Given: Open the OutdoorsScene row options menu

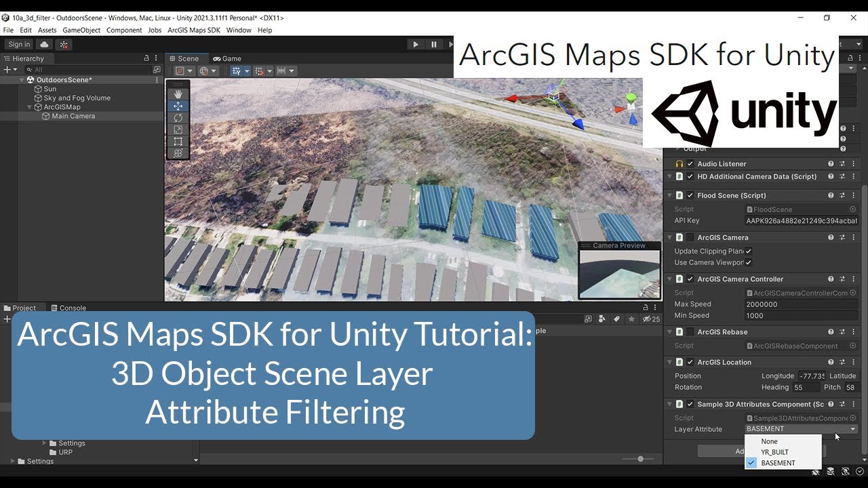Looking at the screenshot, I should pos(157,80).
